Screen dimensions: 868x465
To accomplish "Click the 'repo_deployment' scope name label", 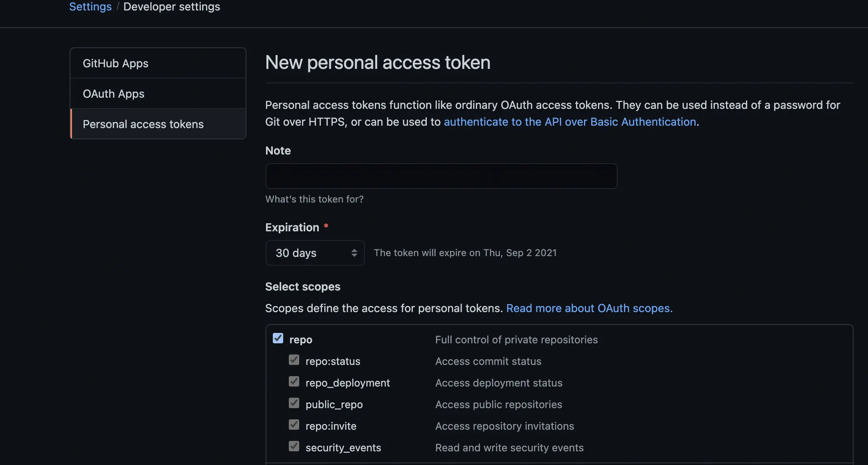I will point(348,383).
